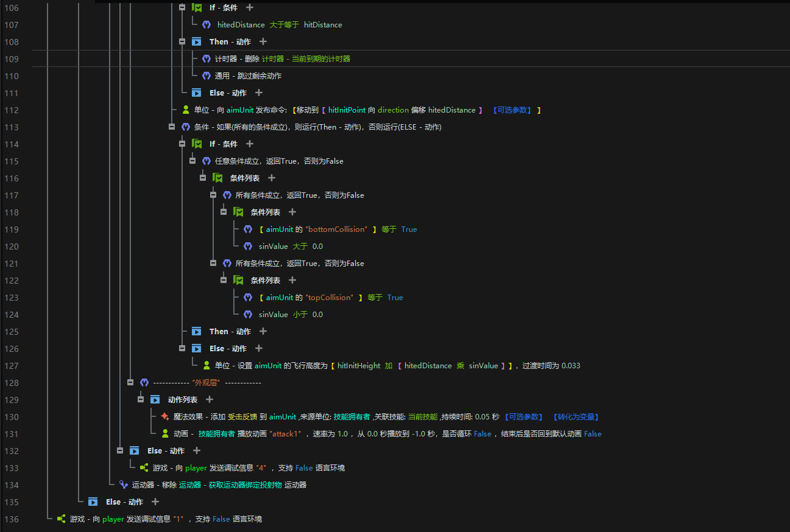Select the 游戏 debug message icon on line 133
The width and height of the screenshot is (790, 532).
[x=144, y=468]
